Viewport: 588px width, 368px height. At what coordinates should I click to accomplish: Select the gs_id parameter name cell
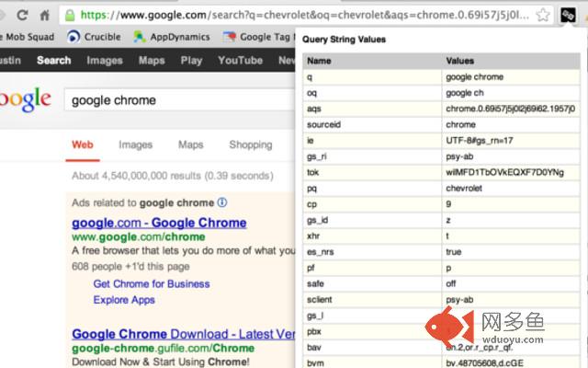pos(372,221)
